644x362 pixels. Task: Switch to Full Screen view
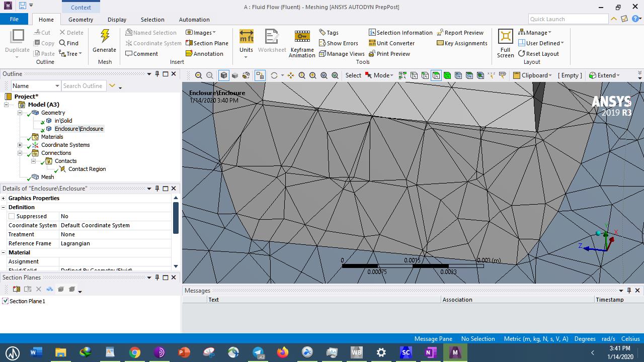point(505,43)
